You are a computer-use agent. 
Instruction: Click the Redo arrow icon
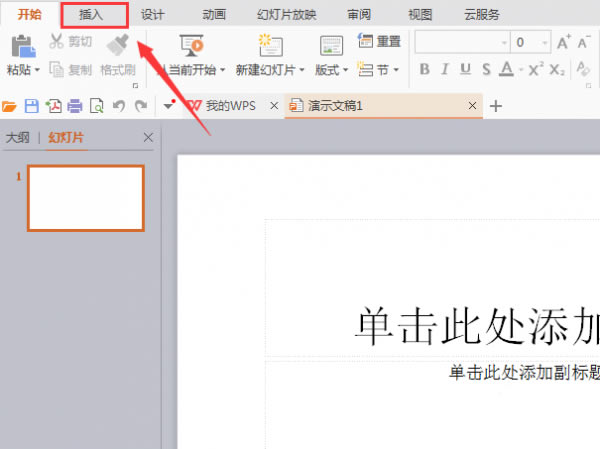pyautogui.click(x=141, y=106)
